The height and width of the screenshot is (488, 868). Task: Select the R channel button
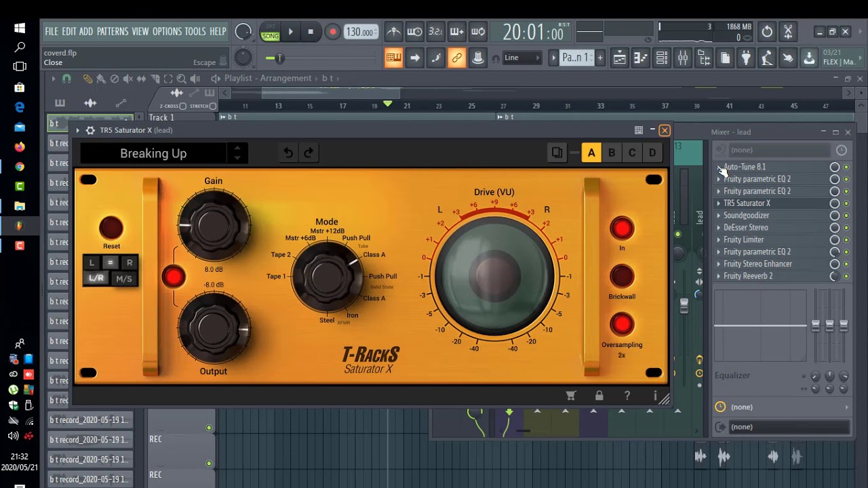[x=130, y=262]
